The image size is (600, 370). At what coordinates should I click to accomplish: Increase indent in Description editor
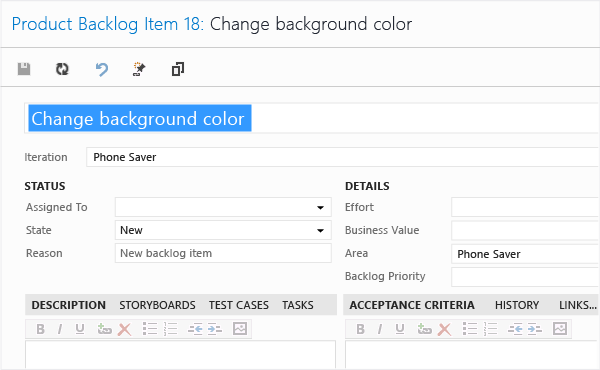tap(215, 329)
